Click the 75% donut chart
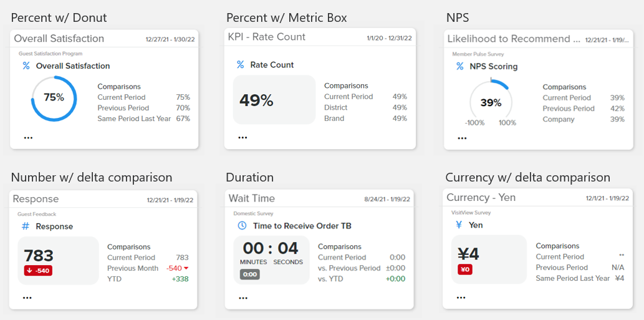The image size is (644, 320). pos(54,98)
